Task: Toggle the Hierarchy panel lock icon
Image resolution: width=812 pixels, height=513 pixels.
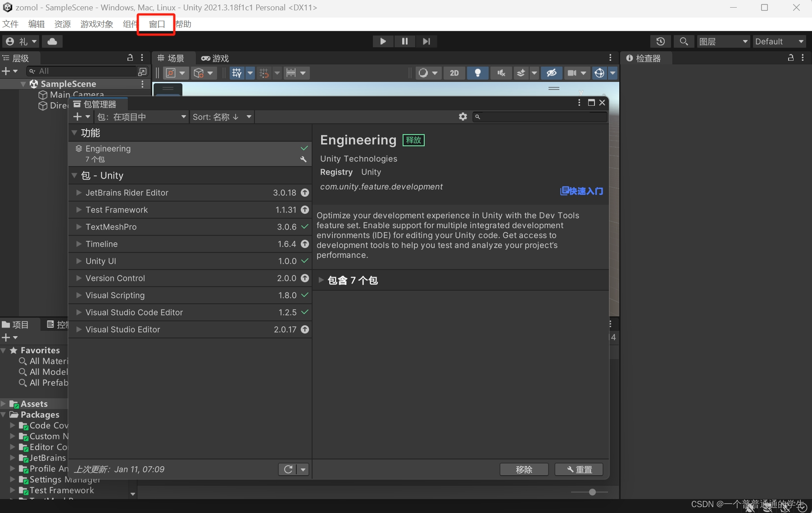Action: [130, 58]
